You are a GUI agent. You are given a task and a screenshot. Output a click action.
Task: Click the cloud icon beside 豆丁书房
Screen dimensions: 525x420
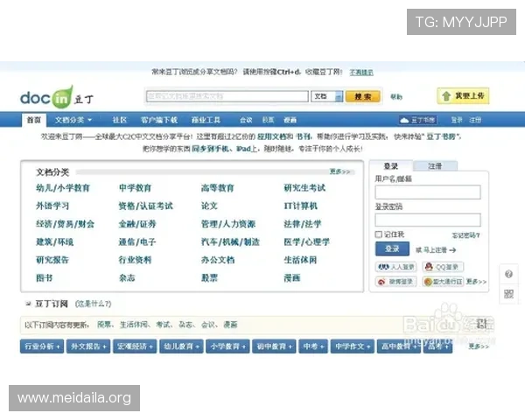click(404, 120)
